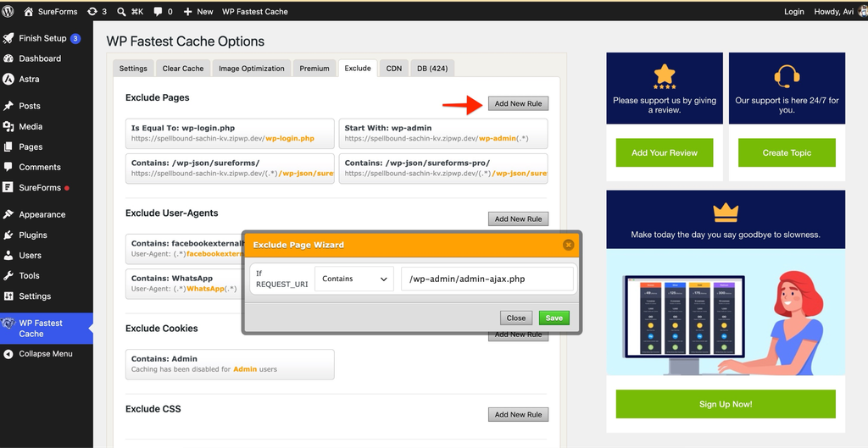Click the Appearance paintbrush icon

tap(8, 214)
